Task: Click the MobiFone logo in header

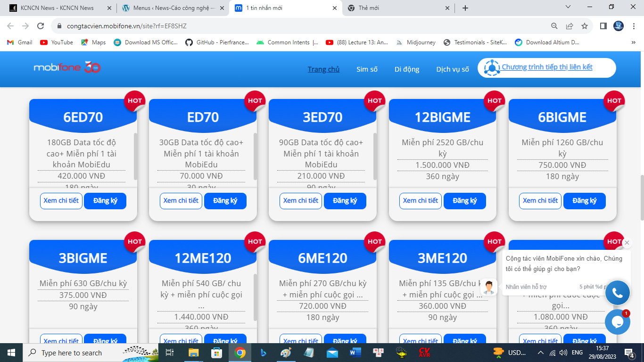Action: 67,67
